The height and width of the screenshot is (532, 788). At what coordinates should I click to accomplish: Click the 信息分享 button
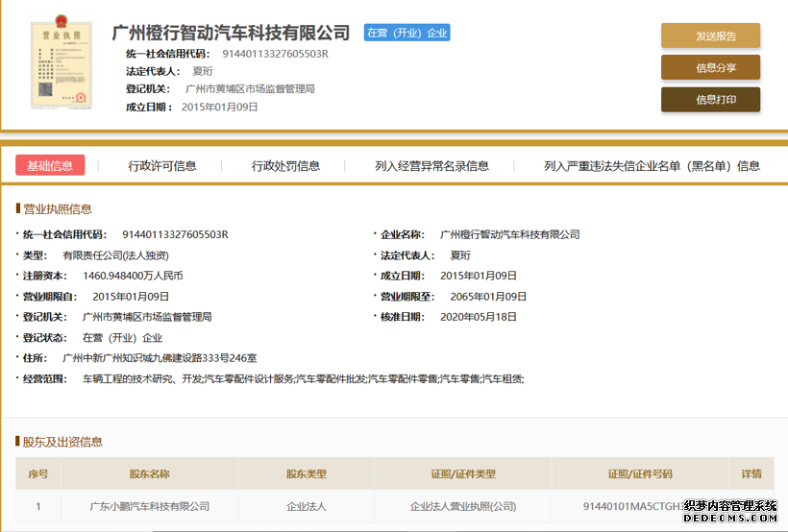point(710,67)
